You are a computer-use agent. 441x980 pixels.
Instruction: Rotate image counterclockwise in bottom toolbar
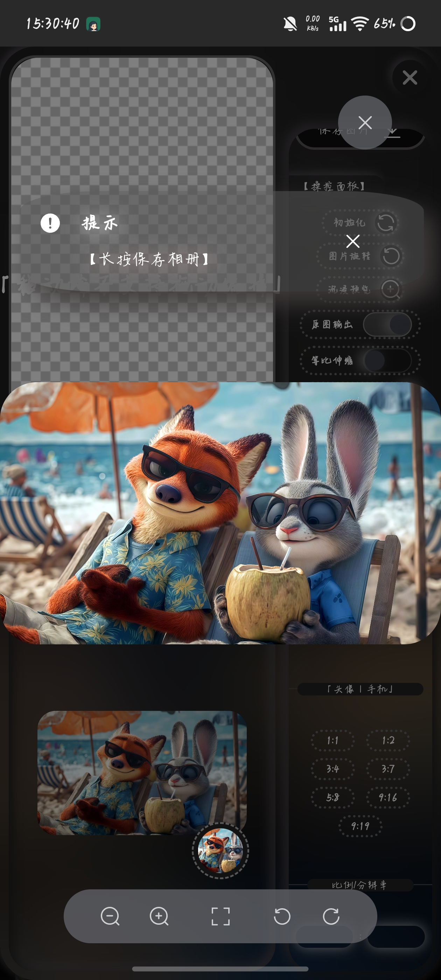282,916
